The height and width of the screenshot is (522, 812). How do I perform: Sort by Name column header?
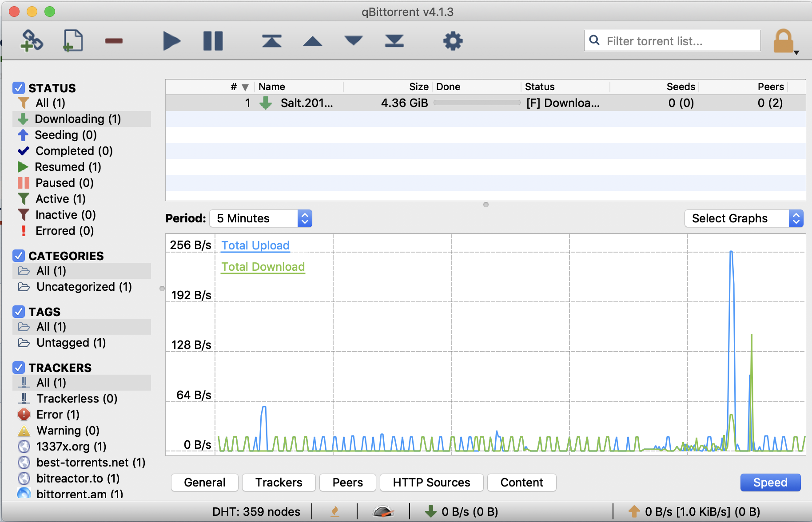click(299, 87)
